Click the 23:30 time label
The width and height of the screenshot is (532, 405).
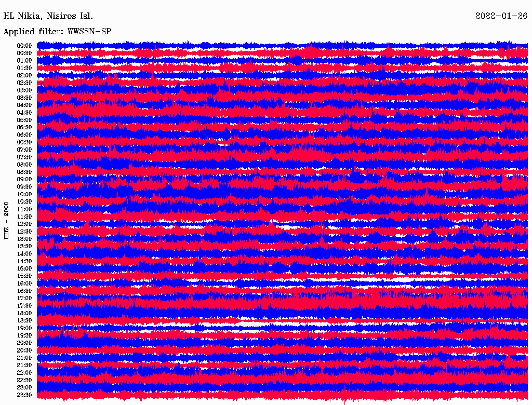24,395
